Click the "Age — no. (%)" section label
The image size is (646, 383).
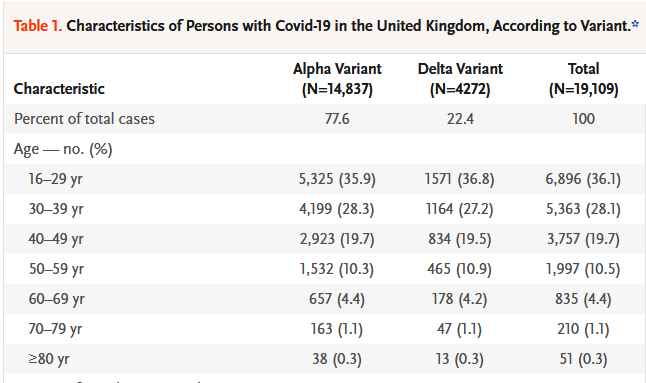pyautogui.click(x=63, y=149)
